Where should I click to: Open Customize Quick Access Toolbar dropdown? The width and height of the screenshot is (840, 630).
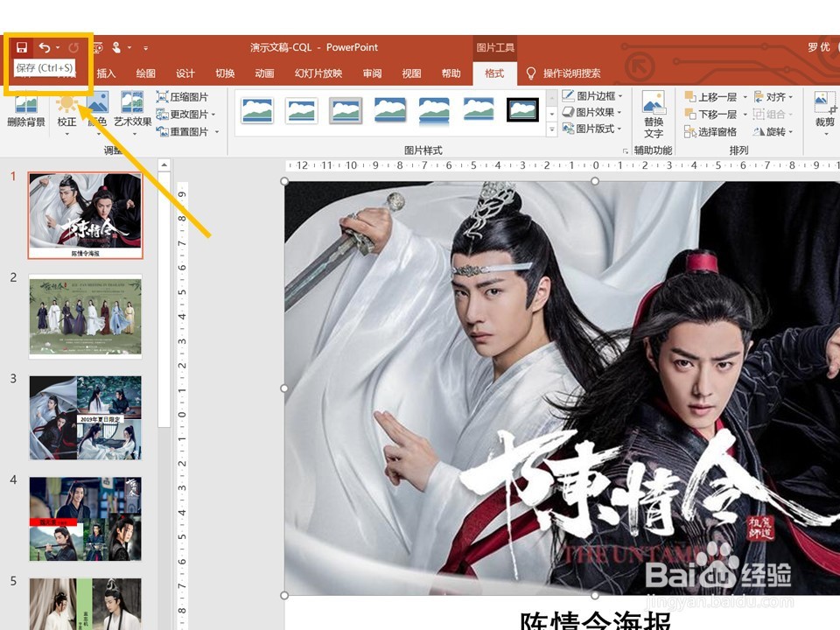click(146, 48)
